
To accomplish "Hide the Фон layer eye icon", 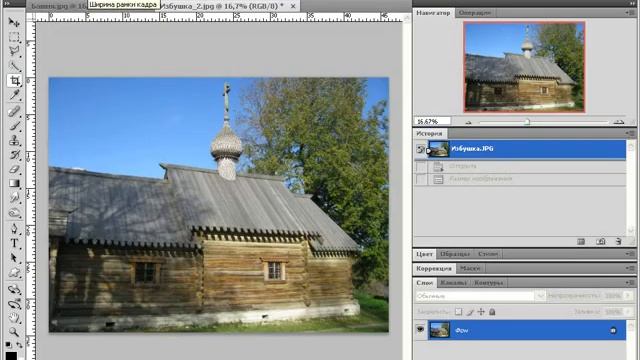I will tap(420, 330).
